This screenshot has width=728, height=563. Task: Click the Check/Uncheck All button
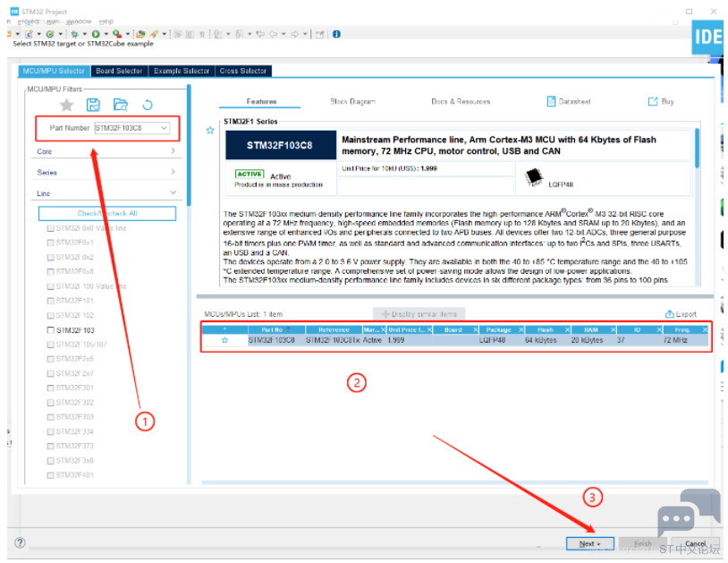point(107,213)
